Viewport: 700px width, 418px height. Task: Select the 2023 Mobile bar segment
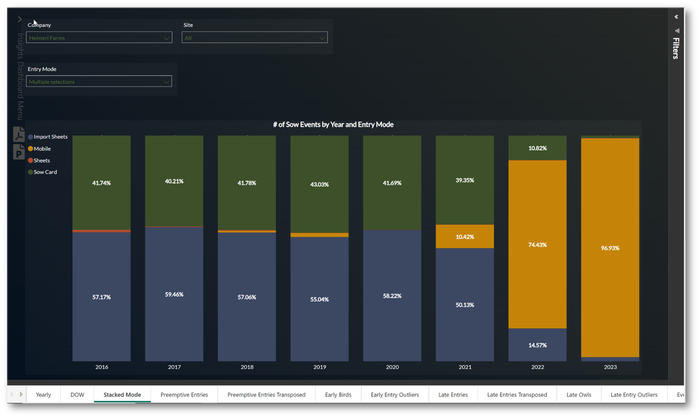coord(609,247)
